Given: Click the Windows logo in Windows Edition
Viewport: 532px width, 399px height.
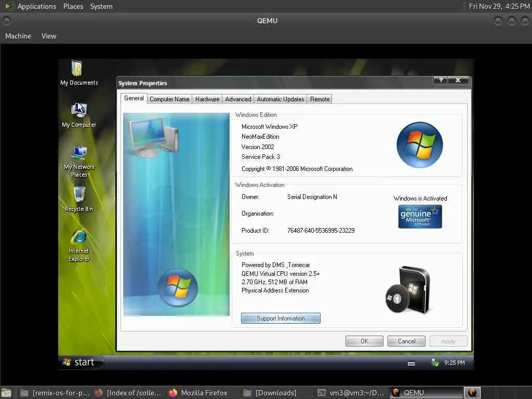Looking at the screenshot, I should point(420,145).
